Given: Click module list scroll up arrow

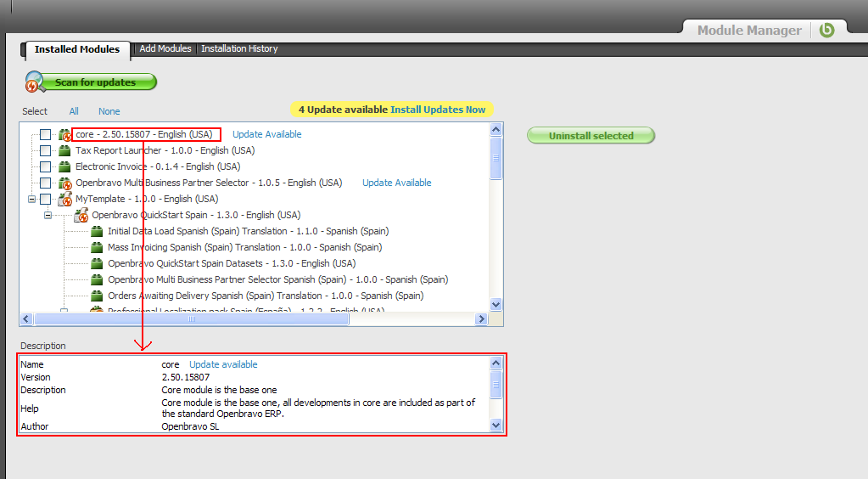Looking at the screenshot, I should pos(496,130).
